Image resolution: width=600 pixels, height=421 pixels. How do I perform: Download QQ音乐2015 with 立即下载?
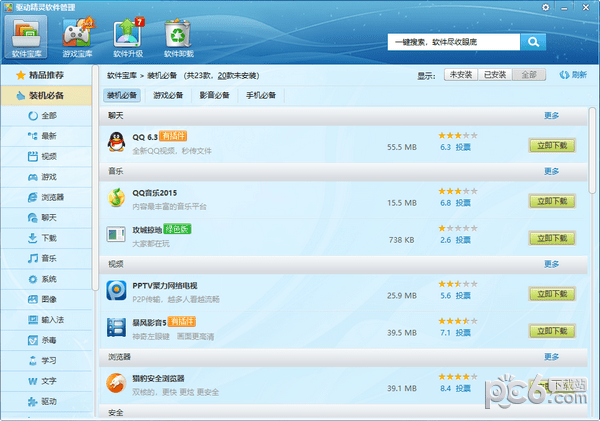click(551, 201)
